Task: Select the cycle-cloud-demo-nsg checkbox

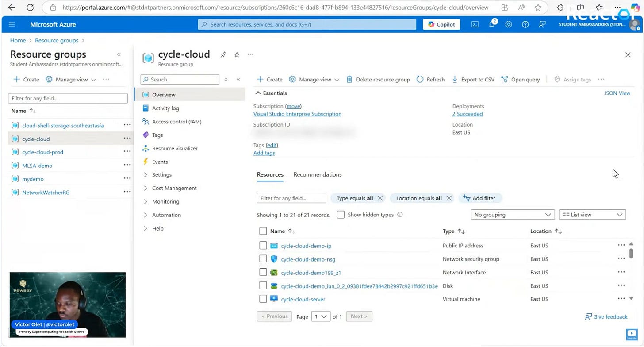Action: tap(263, 258)
